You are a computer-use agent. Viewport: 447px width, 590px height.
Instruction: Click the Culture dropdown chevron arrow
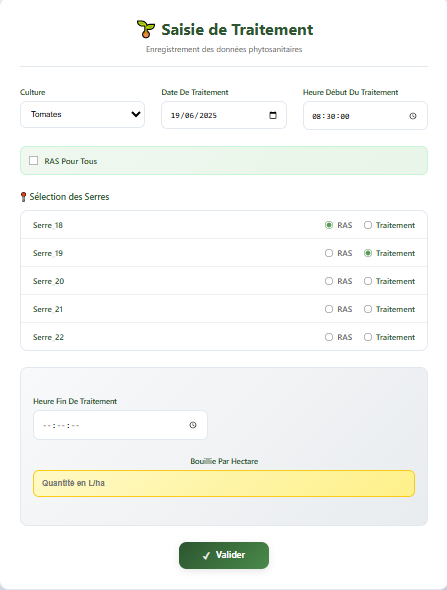click(136, 114)
